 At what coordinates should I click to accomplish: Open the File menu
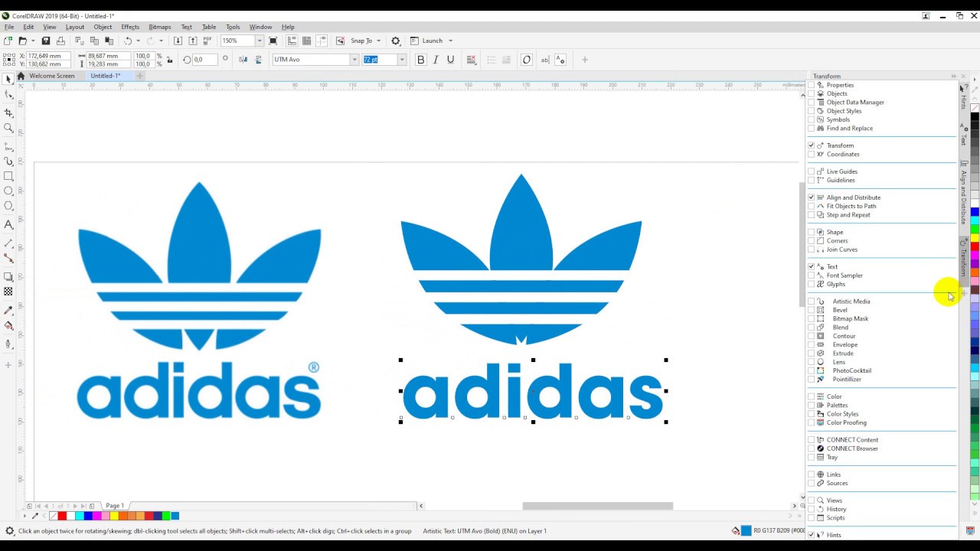pyautogui.click(x=9, y=27)
